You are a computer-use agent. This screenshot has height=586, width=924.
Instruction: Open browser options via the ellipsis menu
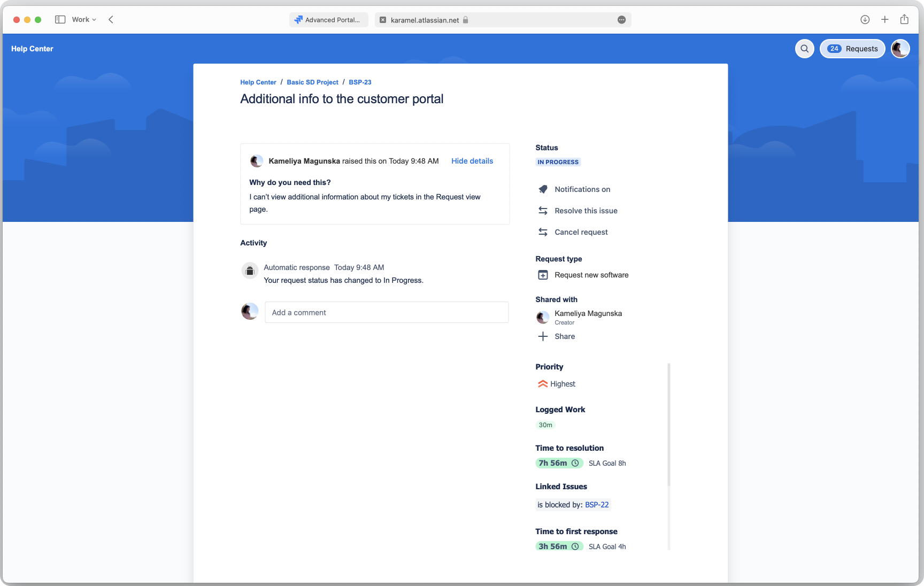click(x=621, y=20)
